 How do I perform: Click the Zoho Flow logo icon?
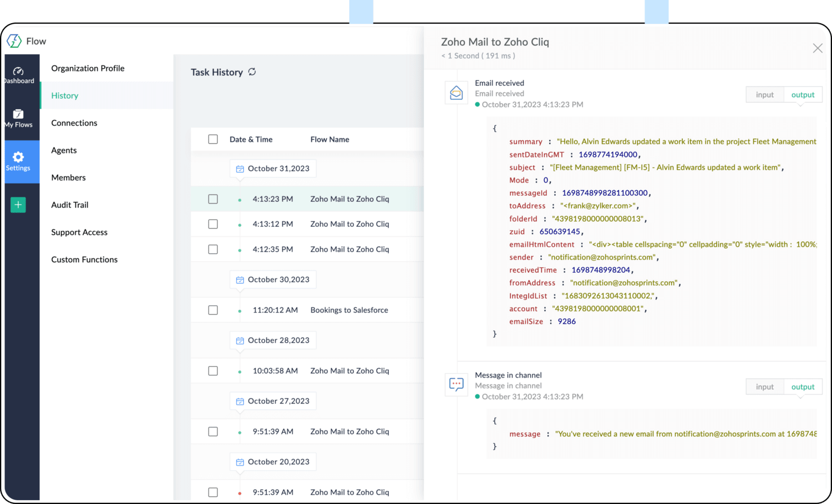click(14, 41)
